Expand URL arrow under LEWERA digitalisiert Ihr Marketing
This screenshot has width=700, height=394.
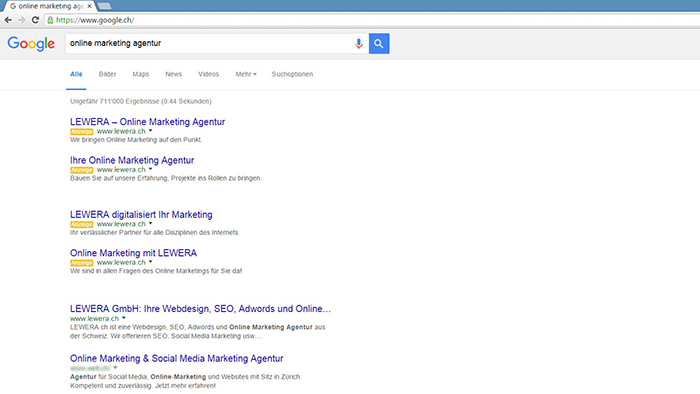tap(150, 224)
